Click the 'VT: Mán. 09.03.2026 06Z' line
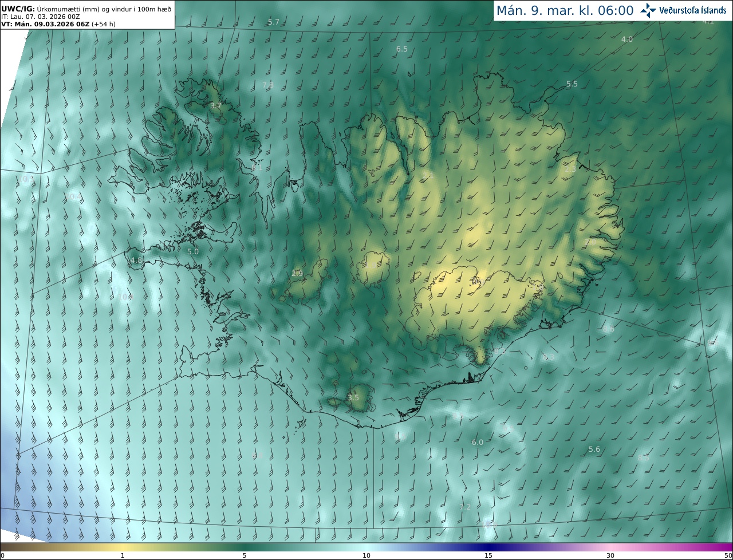 [x=58, y=24]
